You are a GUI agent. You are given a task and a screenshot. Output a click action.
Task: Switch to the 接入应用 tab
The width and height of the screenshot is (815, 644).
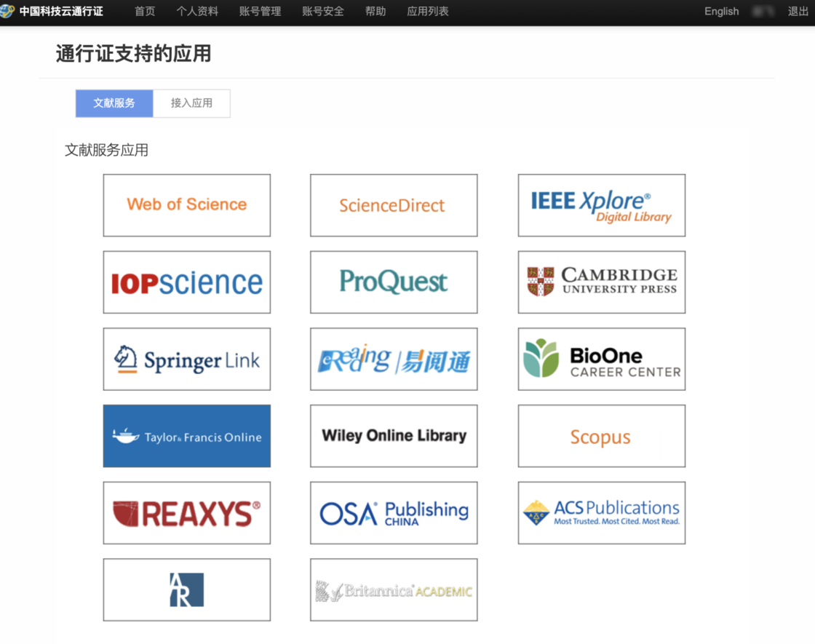pos(192,103)
